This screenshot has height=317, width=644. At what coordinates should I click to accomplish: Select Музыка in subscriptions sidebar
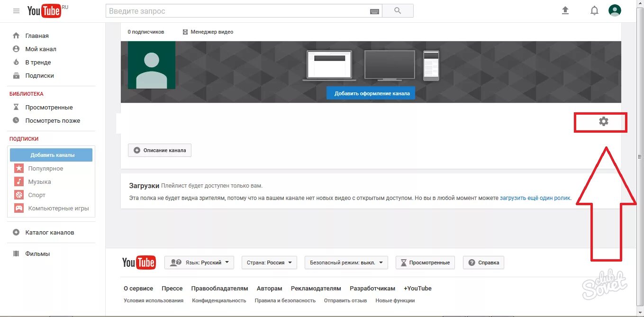[39, 181]
